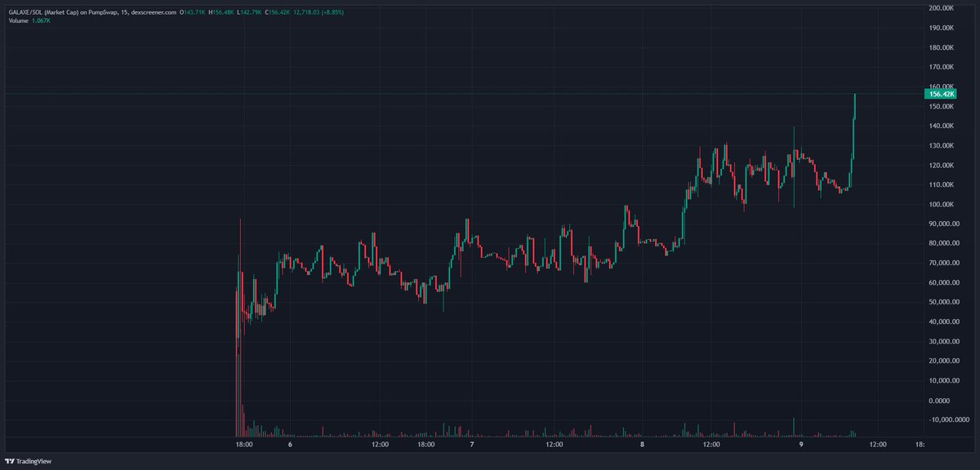The width and height of the screenshot is (980, 470).
Task: Click the 190.00K price axis label
Action: point(942,28)
